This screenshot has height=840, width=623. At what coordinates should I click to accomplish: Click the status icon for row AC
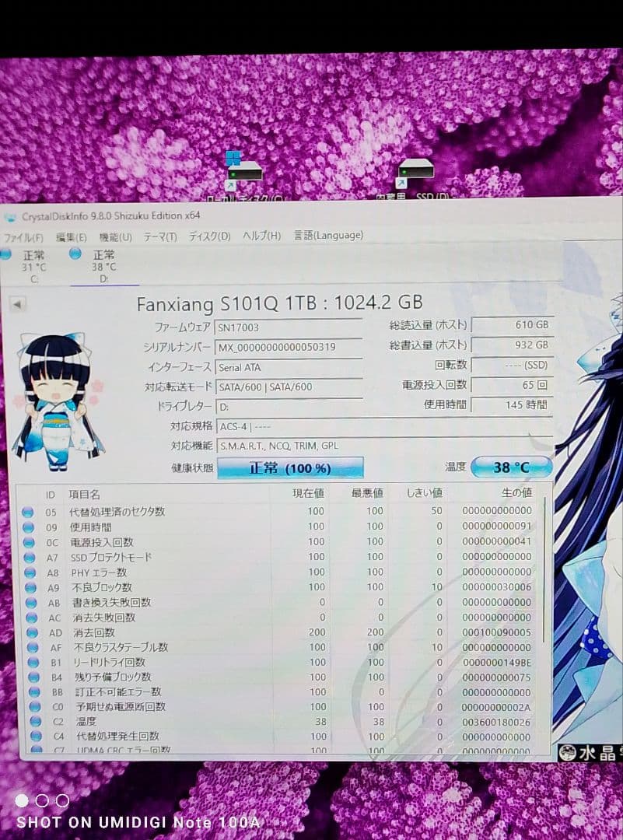[x=32, y=618]
